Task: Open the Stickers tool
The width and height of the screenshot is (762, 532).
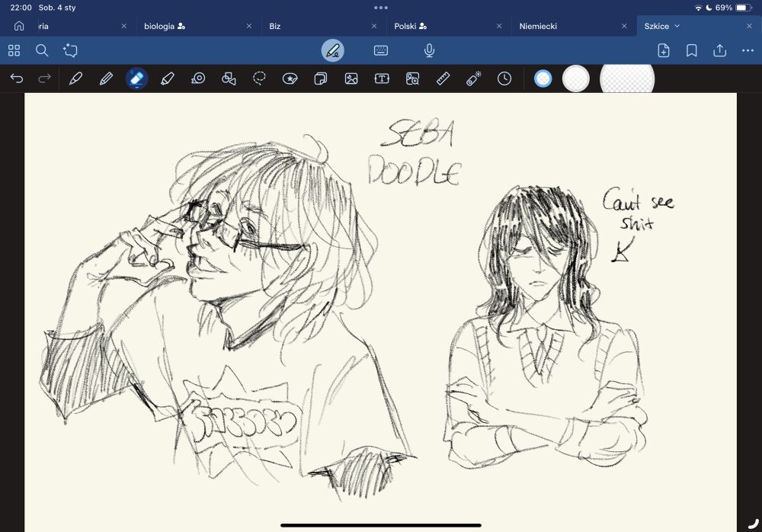Action: pyautogui.click(x=290, y=79)
